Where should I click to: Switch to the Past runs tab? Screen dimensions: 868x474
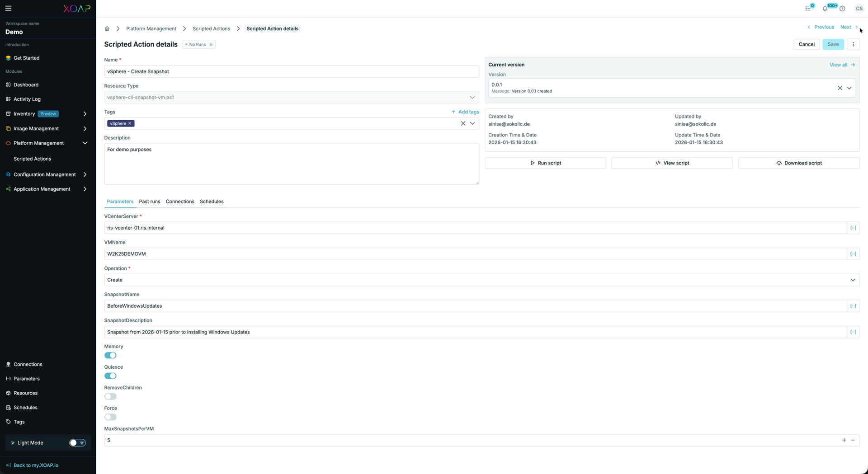click(150, 202)
